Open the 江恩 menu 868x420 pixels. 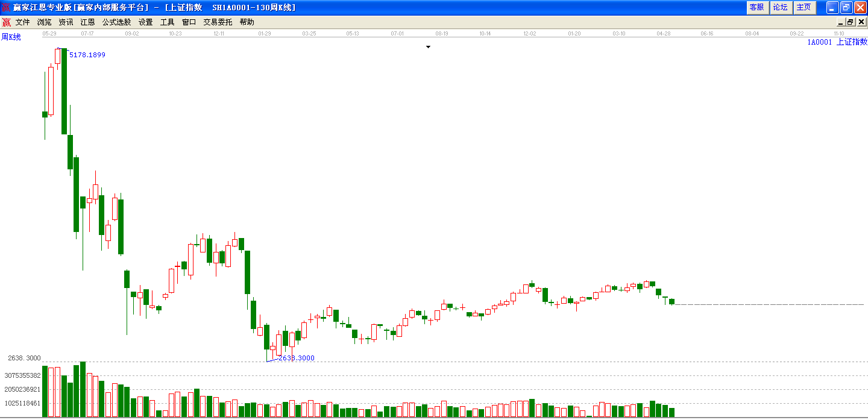87,22
